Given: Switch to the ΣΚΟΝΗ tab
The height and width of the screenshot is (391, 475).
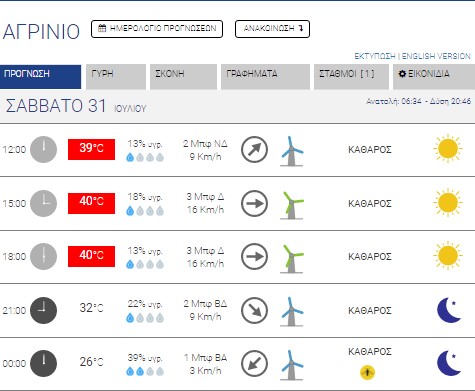Looking at the screenshot, I should pyautogui.click(x=183, y=77).
